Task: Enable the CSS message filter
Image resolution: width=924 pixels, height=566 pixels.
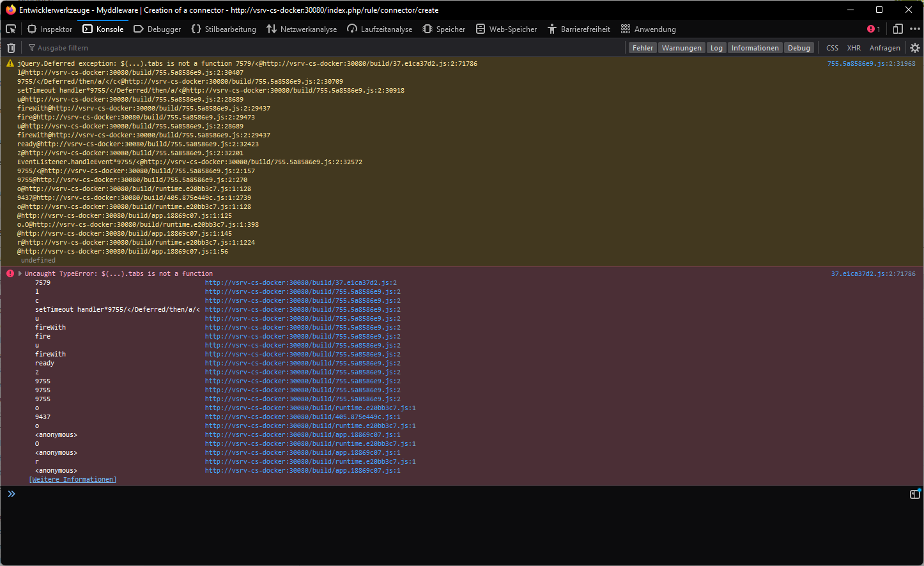Action: [832, 47]
